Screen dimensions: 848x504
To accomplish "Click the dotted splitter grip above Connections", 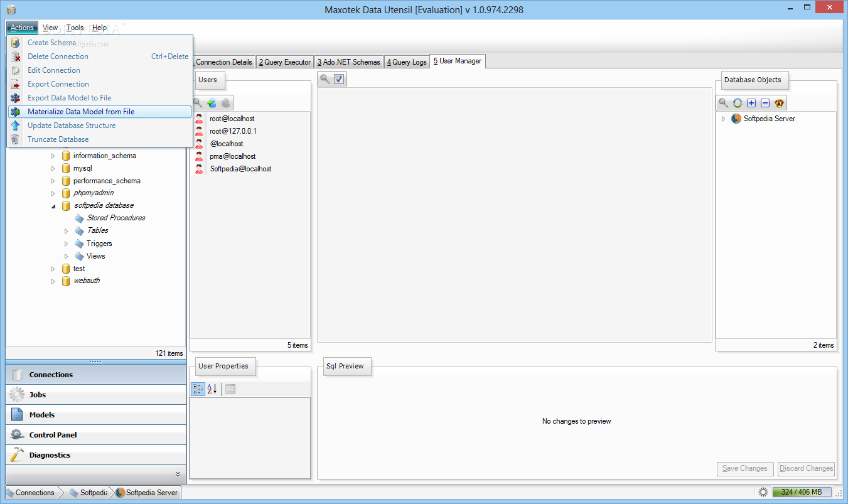I will (x=95, y=362).
